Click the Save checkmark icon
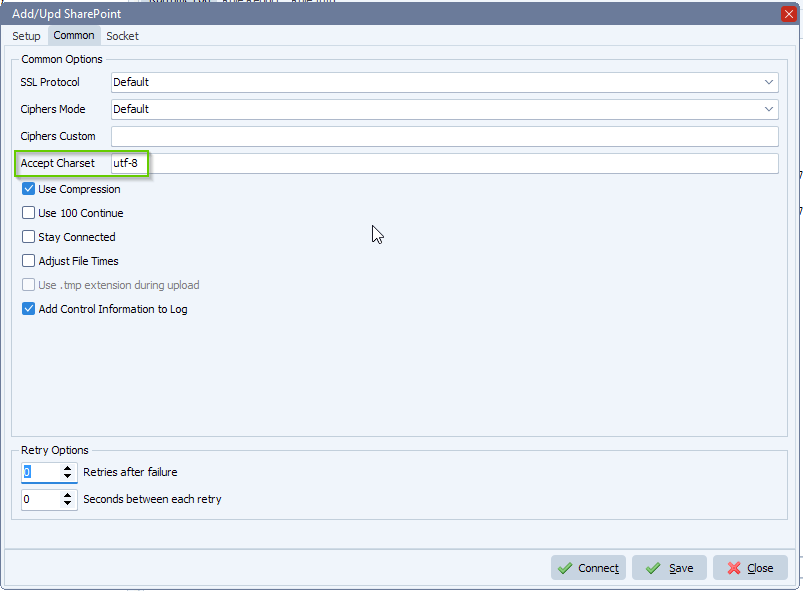 652,567
